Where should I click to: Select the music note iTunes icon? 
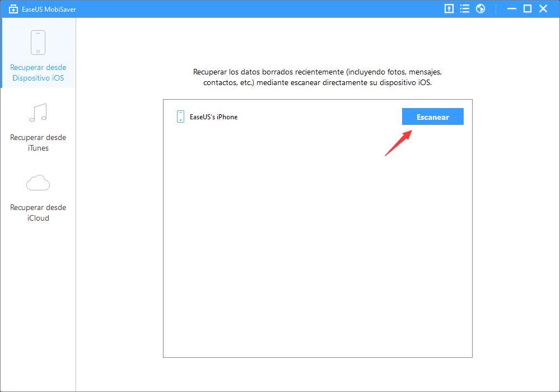38,113
